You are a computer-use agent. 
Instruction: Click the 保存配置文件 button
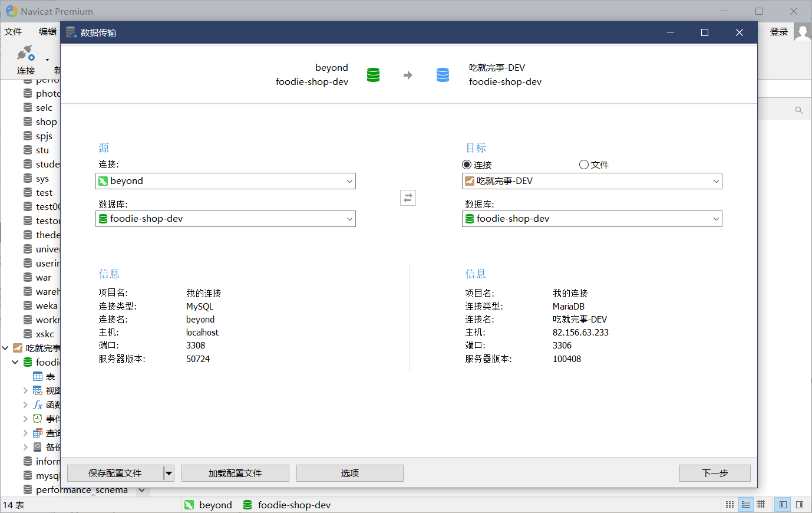(115, 473)
